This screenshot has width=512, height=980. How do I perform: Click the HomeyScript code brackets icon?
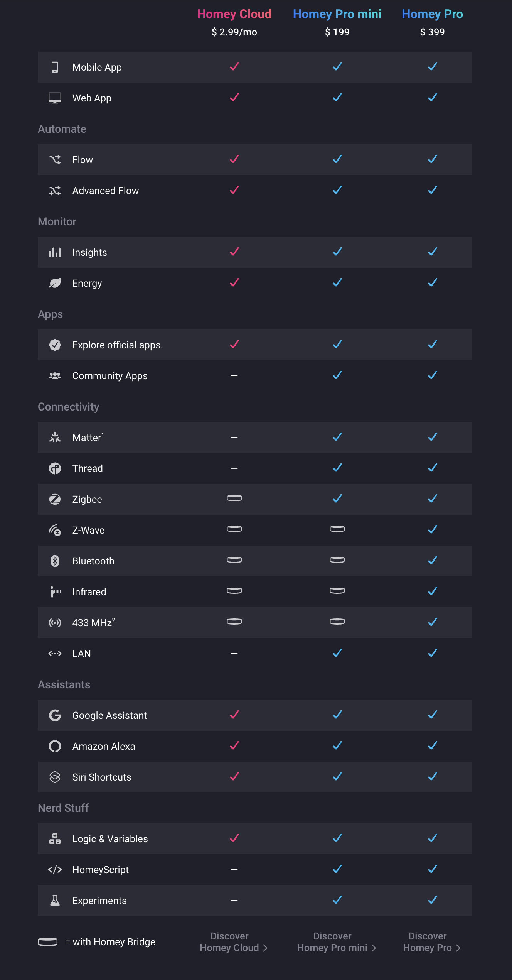(55, 870)
